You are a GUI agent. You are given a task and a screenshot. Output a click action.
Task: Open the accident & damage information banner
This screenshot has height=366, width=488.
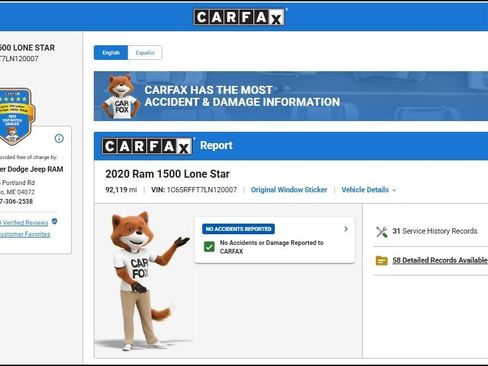click(x=291, y=96)
